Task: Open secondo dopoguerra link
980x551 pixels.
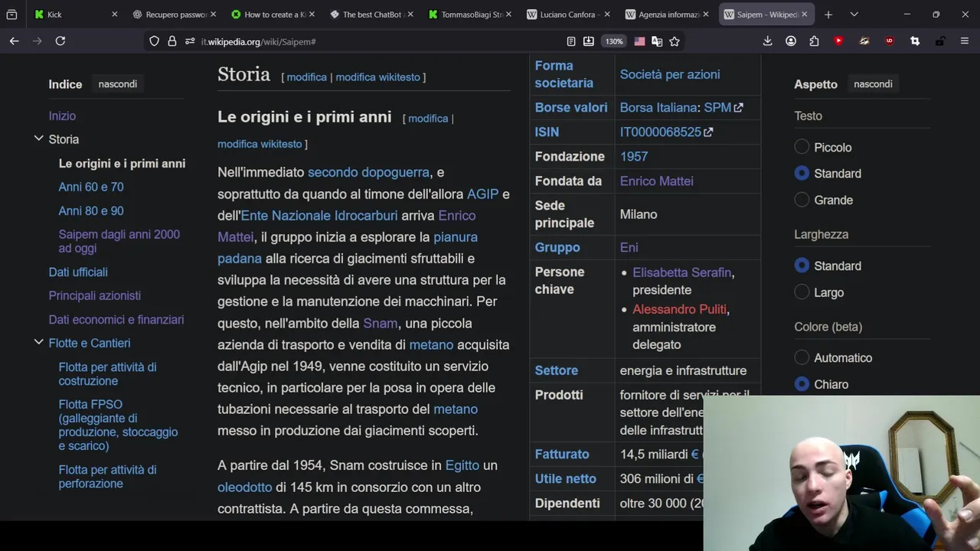Action: click(x=368, y=173)
